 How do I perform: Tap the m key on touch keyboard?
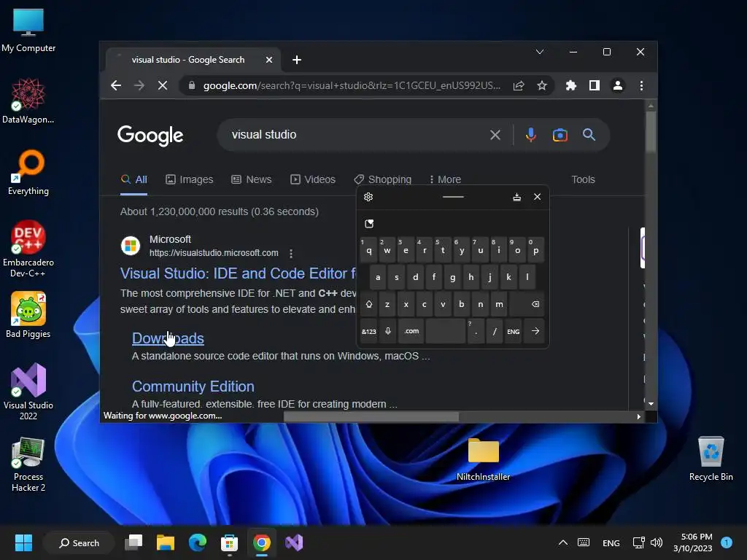click(x=499, y=304)
